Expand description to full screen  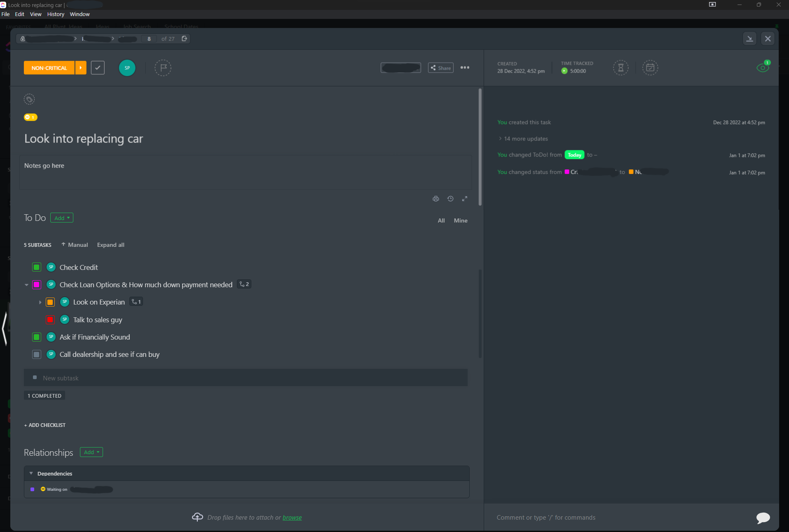tap(465, 199)
